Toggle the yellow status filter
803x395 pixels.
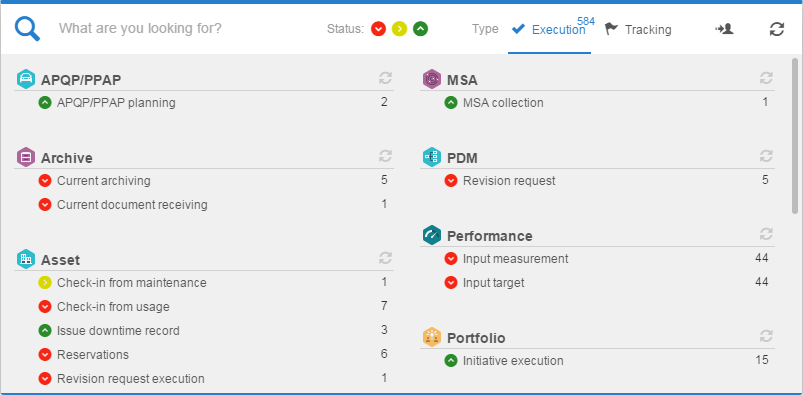399,29
